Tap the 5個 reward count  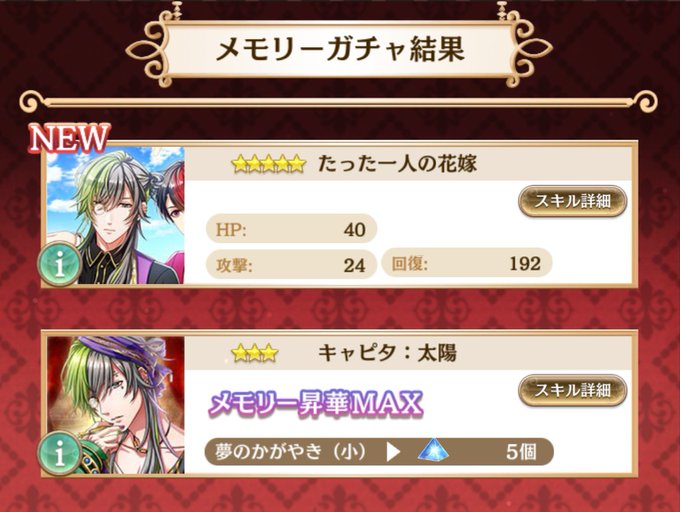[x=521, y=452]
